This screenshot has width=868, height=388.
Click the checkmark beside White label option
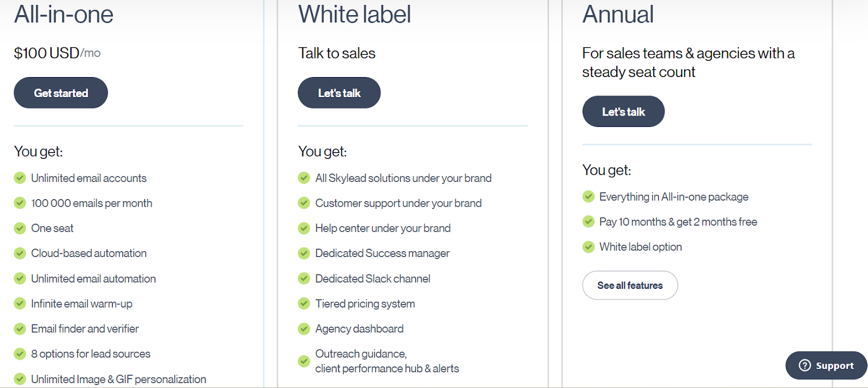click(588, 247)
